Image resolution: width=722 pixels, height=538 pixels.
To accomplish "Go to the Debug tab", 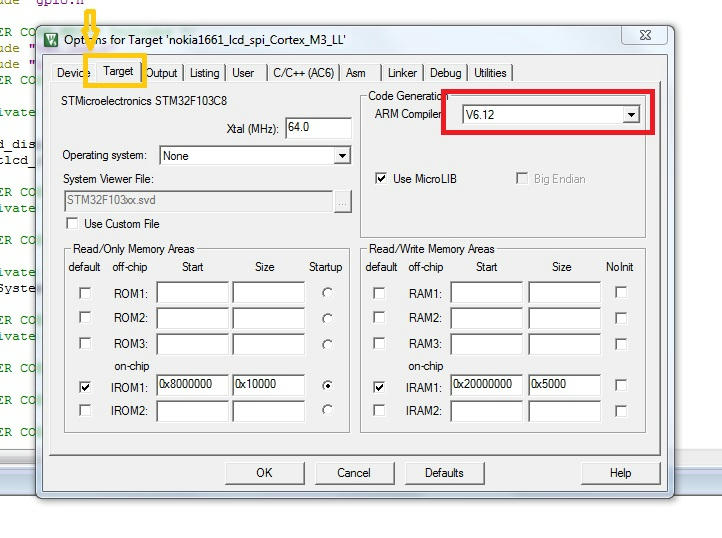I will pyautogui.click(x=445, y=73).
